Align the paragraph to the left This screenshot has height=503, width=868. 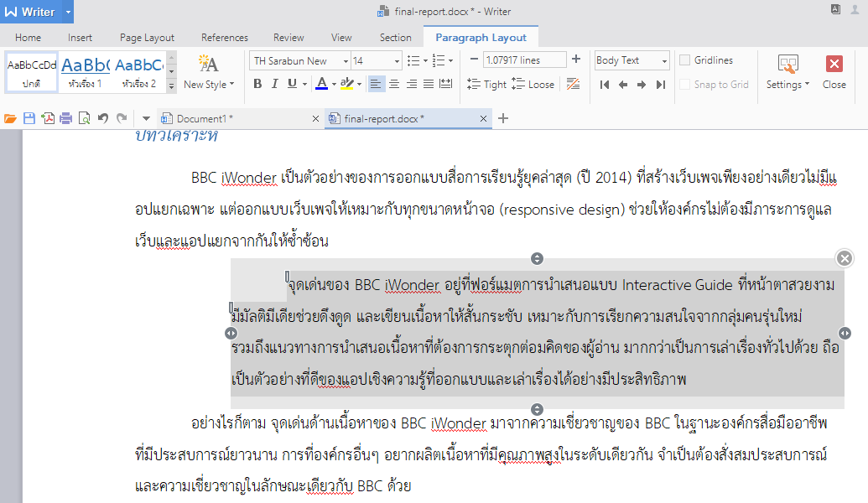(x=376, y=84)
